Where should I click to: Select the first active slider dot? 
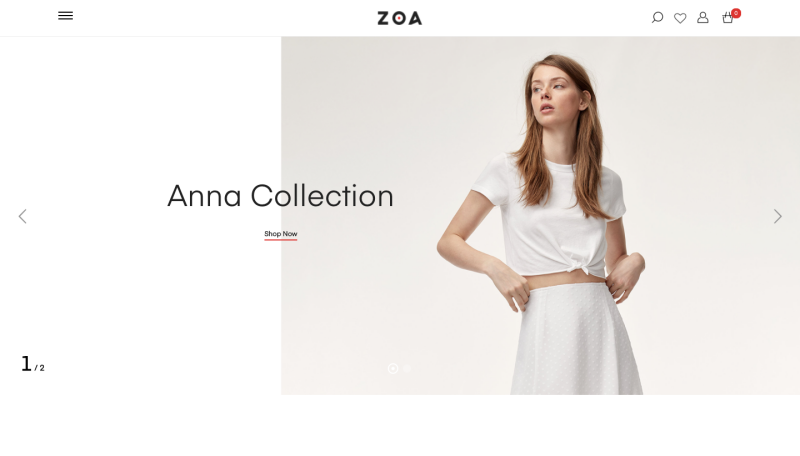click(x=393, y=368)
